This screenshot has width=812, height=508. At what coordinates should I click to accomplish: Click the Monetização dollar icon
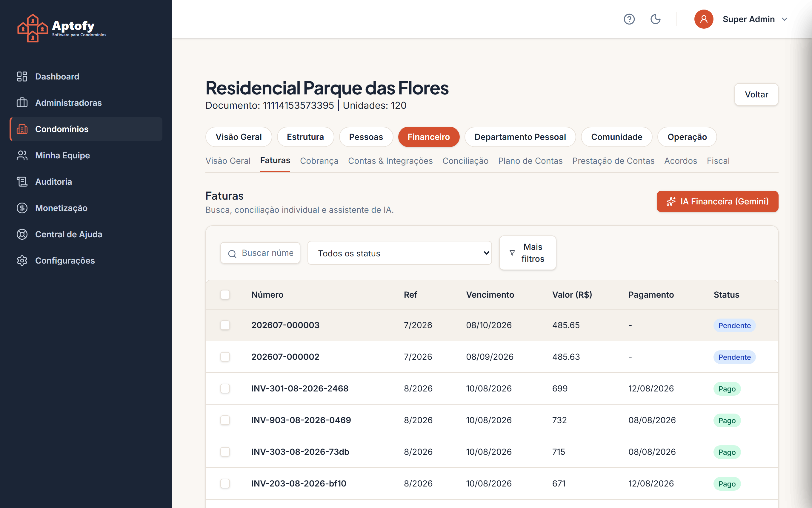pos(22,208)
